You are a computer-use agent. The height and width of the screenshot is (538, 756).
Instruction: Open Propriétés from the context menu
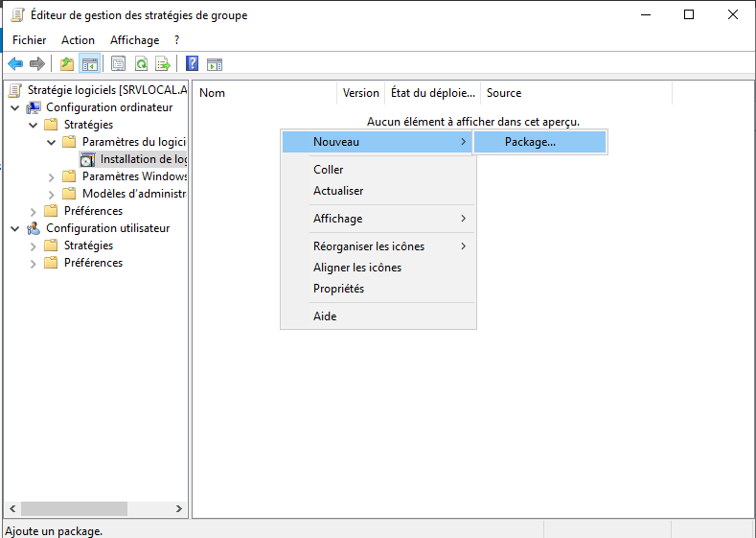coord(338,289)
